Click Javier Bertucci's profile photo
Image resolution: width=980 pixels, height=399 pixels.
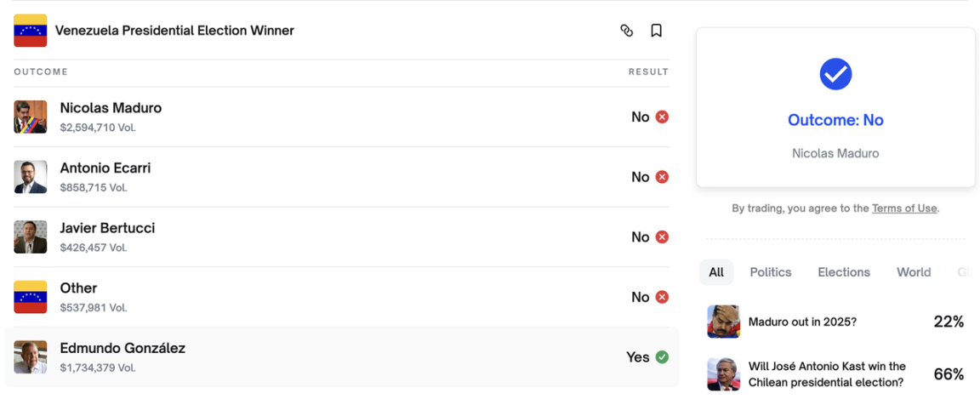(x=31, y=237)
